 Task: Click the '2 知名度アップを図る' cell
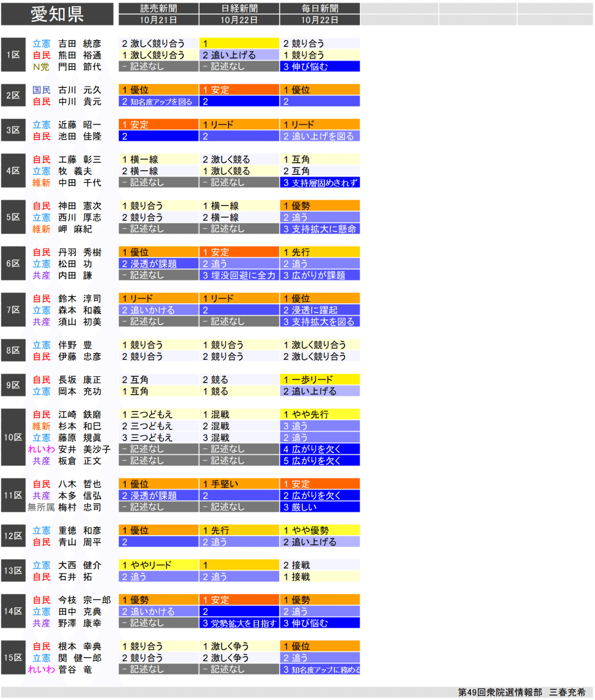pyautogui.click(x=159, y=101)
